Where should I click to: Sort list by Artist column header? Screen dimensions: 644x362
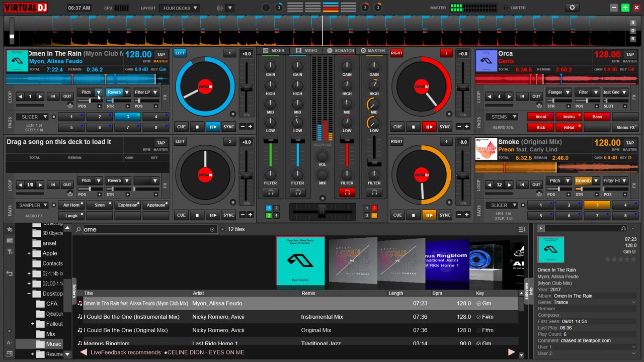[x=198, y=293]
